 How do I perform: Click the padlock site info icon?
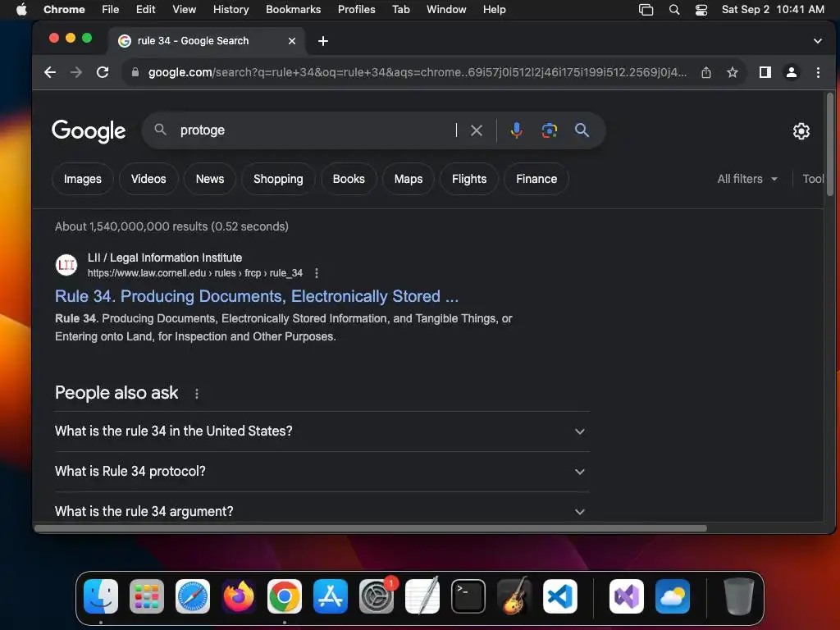tap(135, 72)
